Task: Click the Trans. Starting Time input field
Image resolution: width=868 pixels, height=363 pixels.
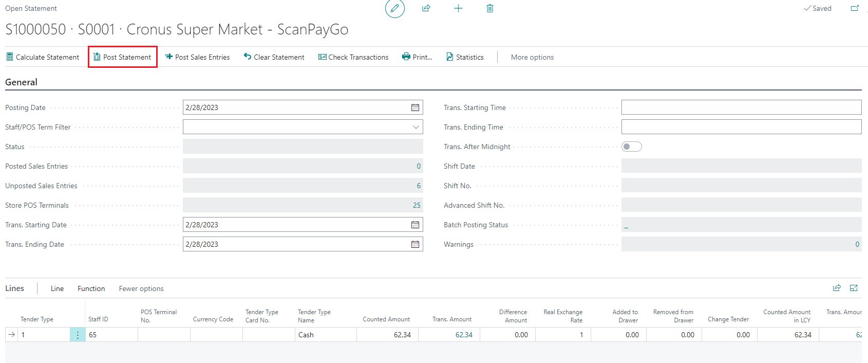Action: click(741, 107)
